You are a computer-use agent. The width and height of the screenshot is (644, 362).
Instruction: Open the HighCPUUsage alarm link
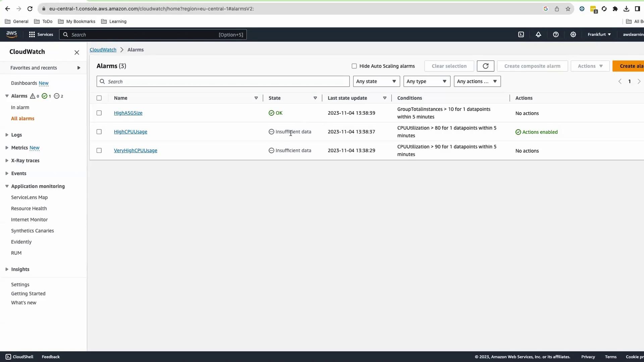coord(130,132)
